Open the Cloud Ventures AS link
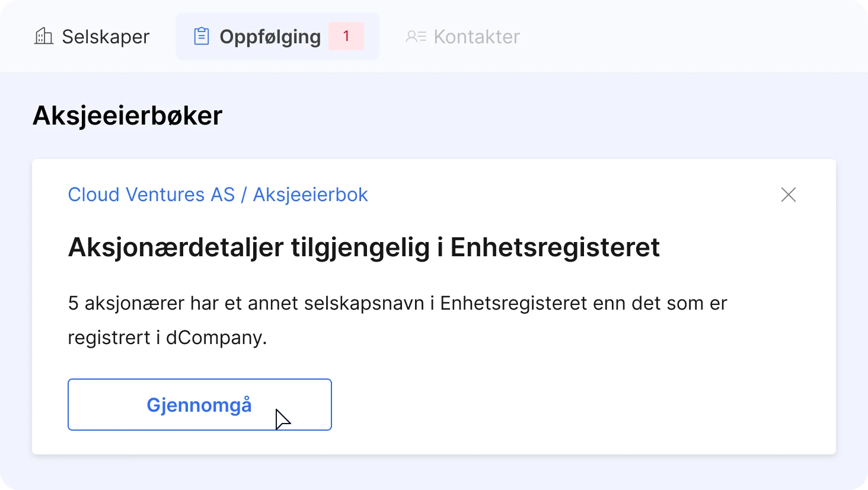Viewport: 868px width, 490px height. 151,195
